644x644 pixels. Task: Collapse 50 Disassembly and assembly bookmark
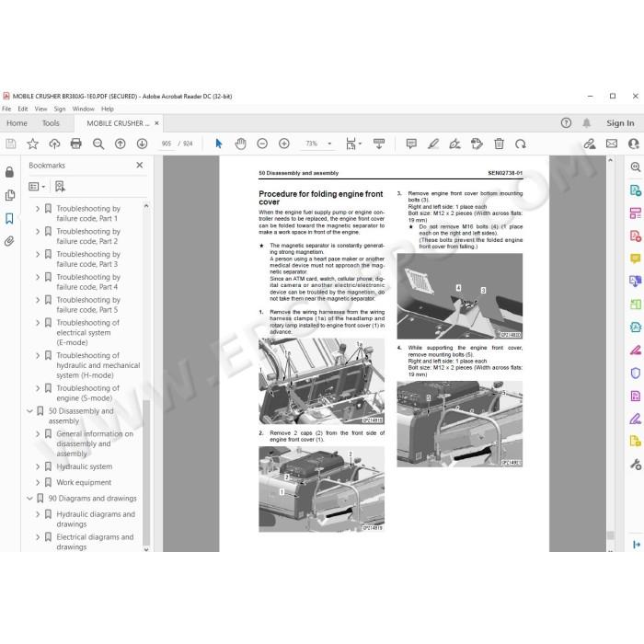tap(29, 410)
